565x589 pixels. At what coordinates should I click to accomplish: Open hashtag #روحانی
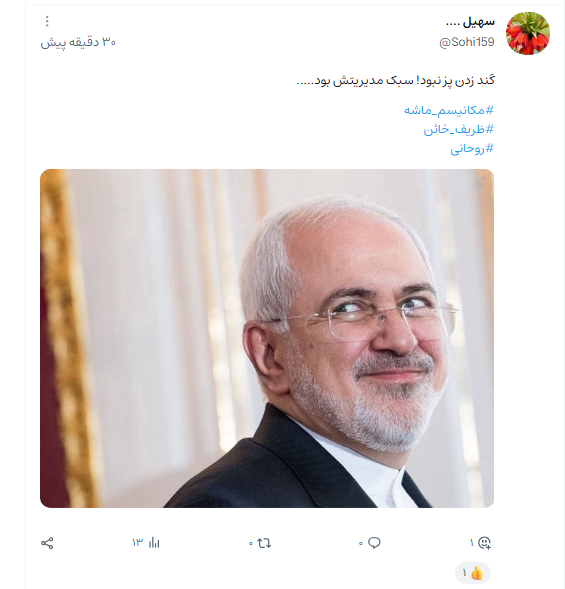472,149
